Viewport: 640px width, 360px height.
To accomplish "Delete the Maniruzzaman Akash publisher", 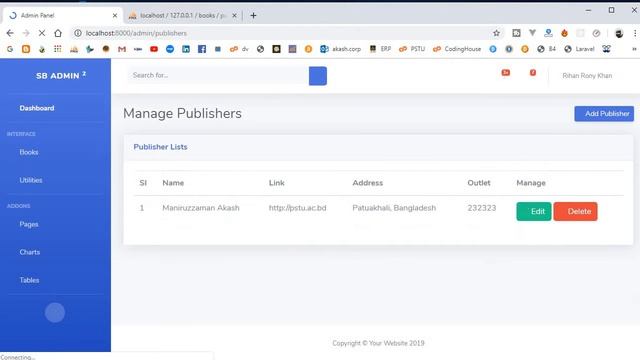I will pos(576,211).
